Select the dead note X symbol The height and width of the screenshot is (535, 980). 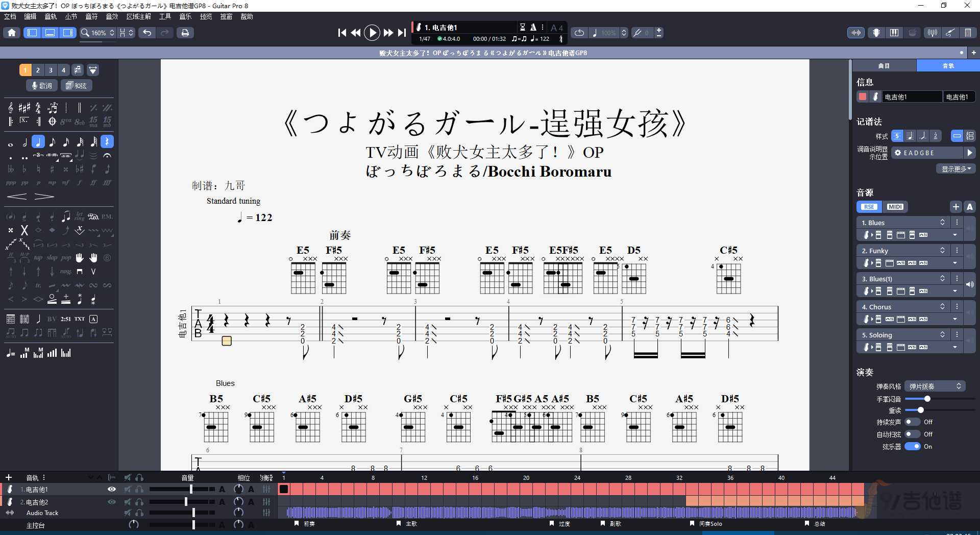pyautogui.click(x=24, y=230)
